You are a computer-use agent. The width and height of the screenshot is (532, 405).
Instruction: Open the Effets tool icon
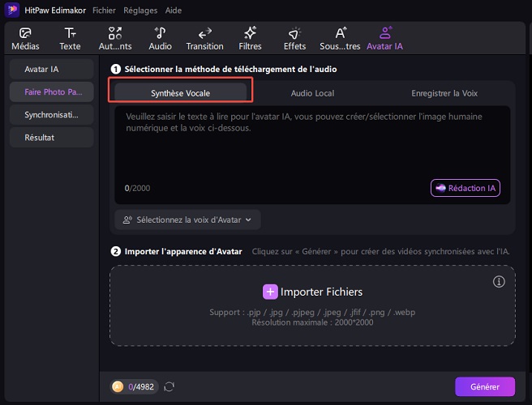coord(294,33)
